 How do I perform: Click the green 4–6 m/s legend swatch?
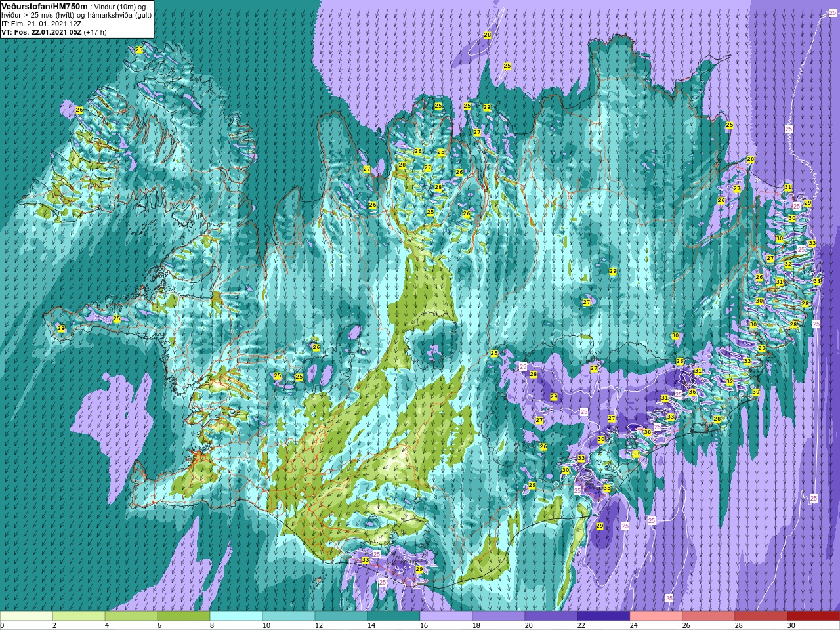pos(131,616)
